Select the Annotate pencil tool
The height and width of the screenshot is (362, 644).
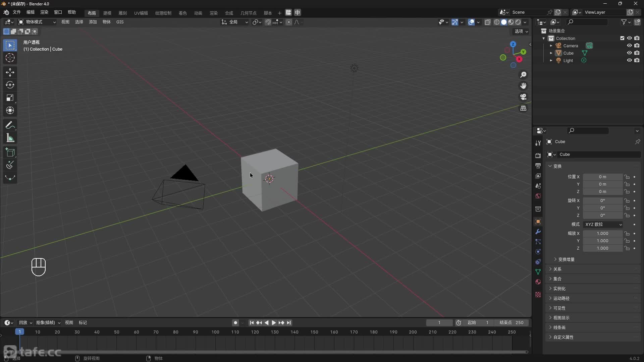10,125
